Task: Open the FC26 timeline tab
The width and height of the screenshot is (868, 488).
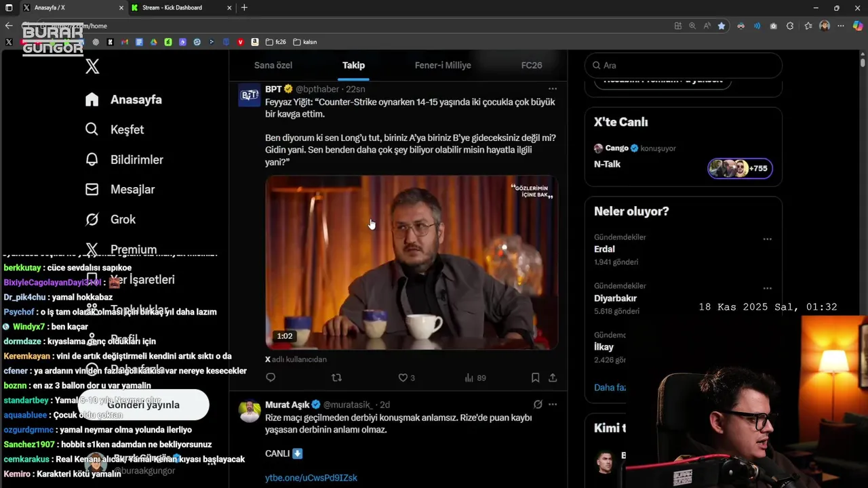Action: 532,65
